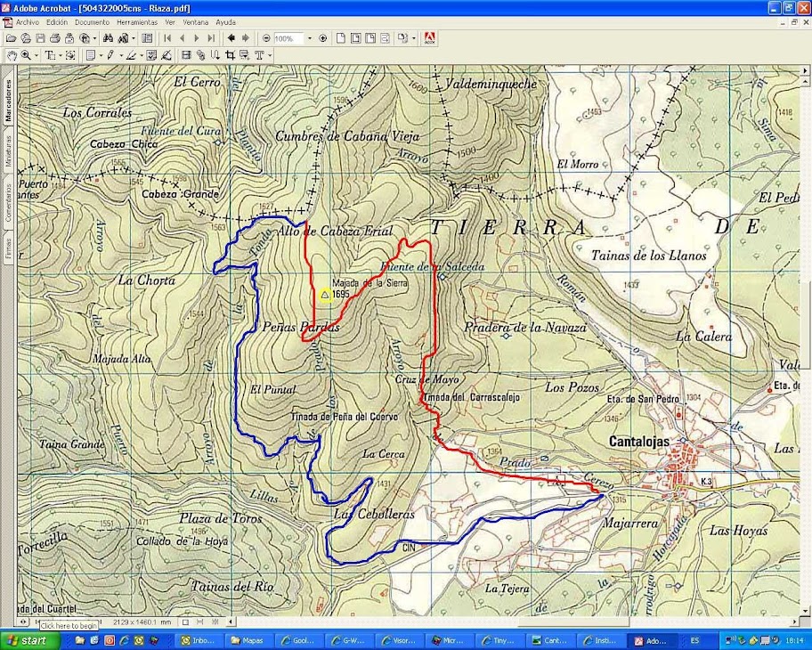812x650 pixels.
Task: Set Actual Size page view
Action: [341, 38]
